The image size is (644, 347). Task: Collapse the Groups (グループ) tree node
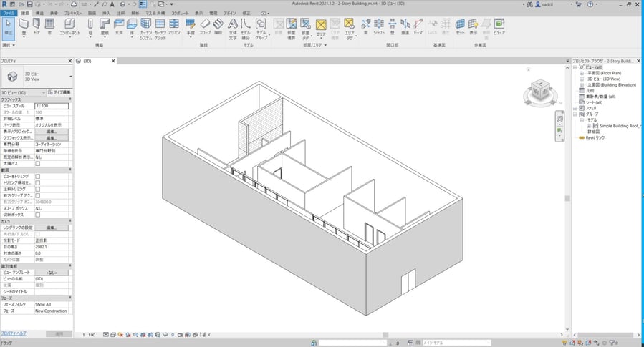[x=575, y=114]
